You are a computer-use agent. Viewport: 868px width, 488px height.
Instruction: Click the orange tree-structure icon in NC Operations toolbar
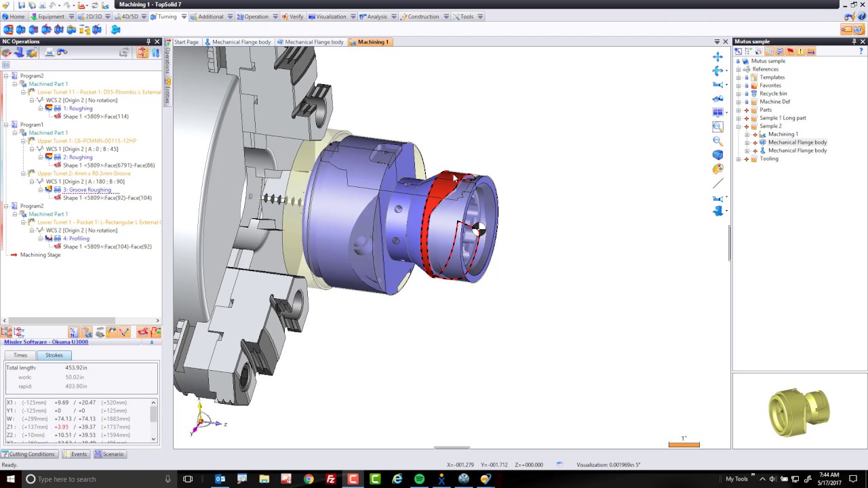point(142,52)
